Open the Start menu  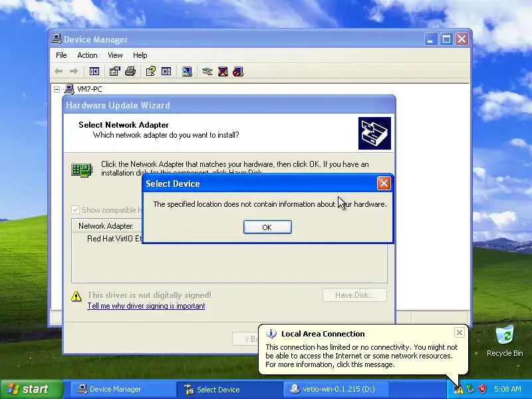32,389
